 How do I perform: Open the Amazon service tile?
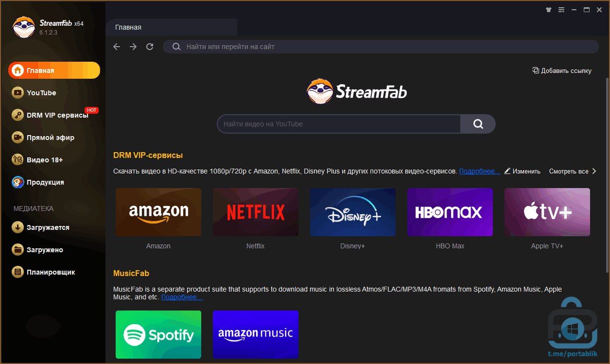(x=158, y=212)
